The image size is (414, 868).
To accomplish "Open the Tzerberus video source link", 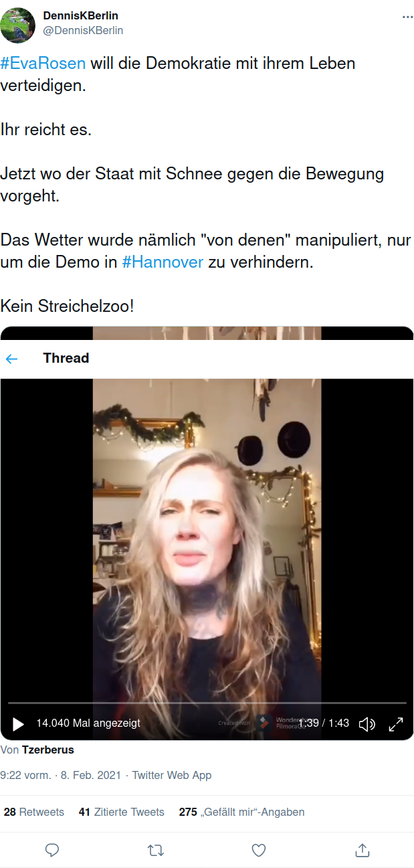I will point(48,750).
